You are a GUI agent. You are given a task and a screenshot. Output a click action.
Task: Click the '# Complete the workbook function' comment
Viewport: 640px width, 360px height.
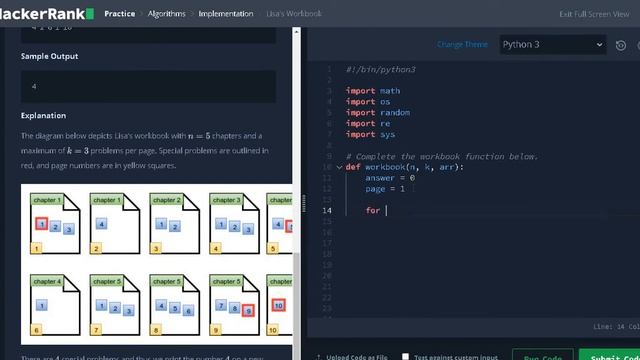point(442,156)
